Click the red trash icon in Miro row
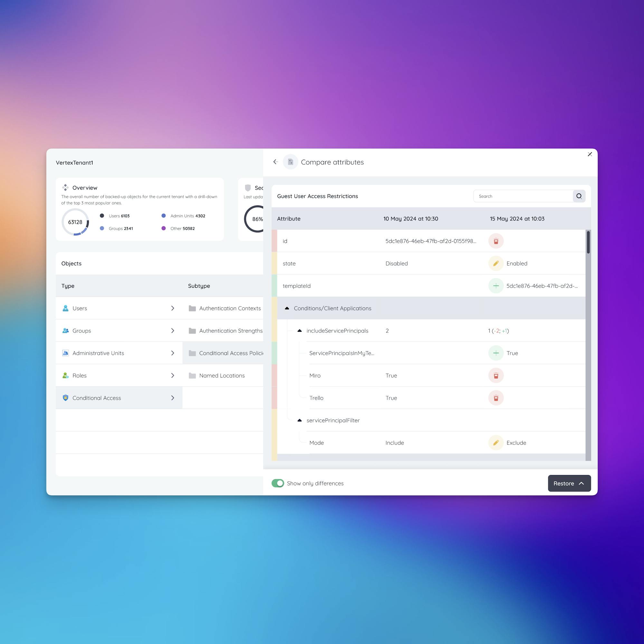644x644 pixels. (496, 376)
